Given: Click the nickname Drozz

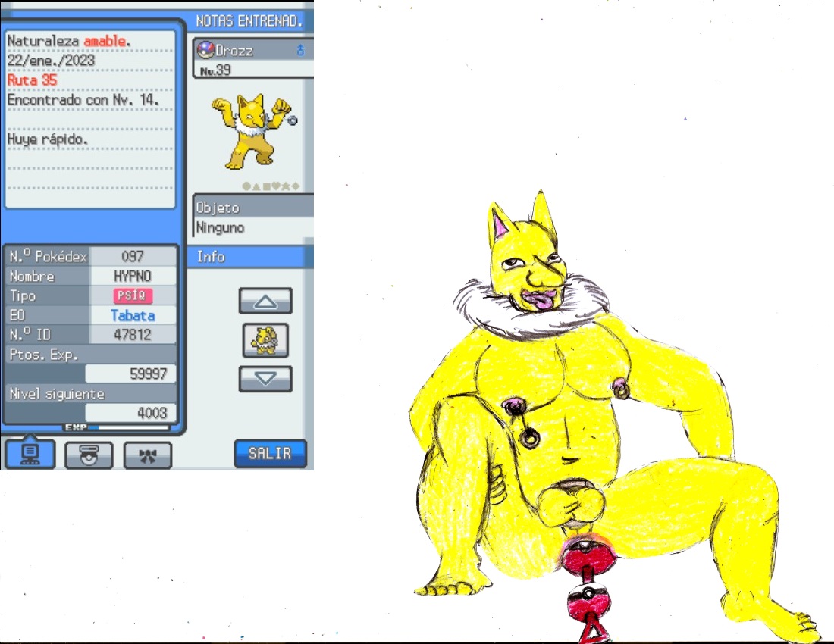Looking at the screenshot, I should click(234, 51).
